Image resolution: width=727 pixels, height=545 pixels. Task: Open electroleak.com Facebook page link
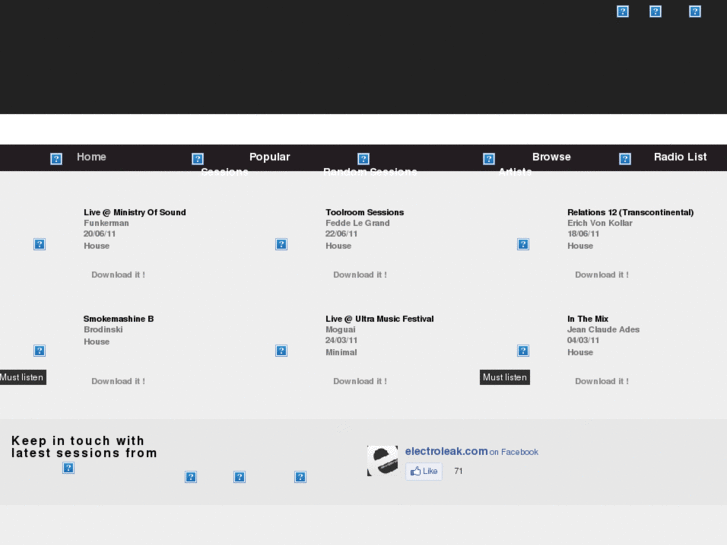pyautogui.click(x=446, y=451)
